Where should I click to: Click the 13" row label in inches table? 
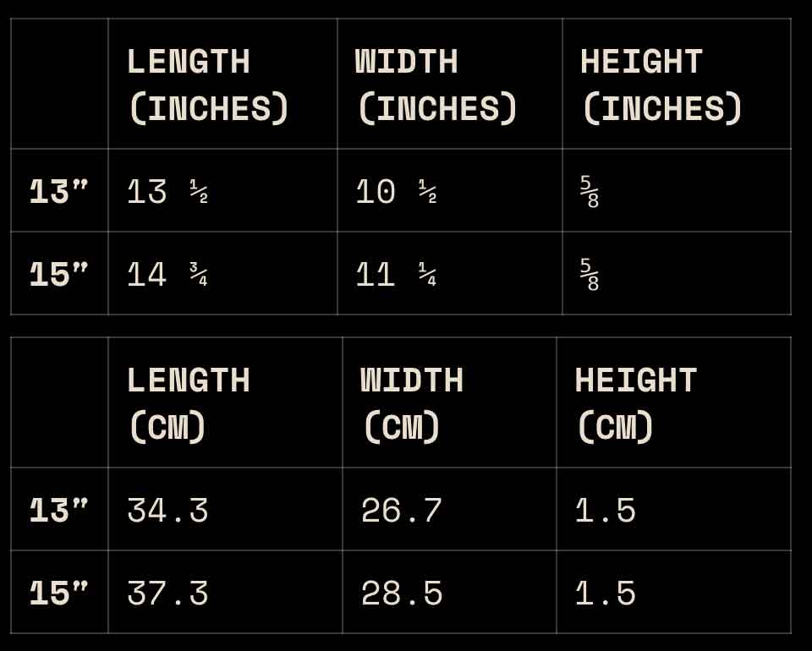point(59,192)
